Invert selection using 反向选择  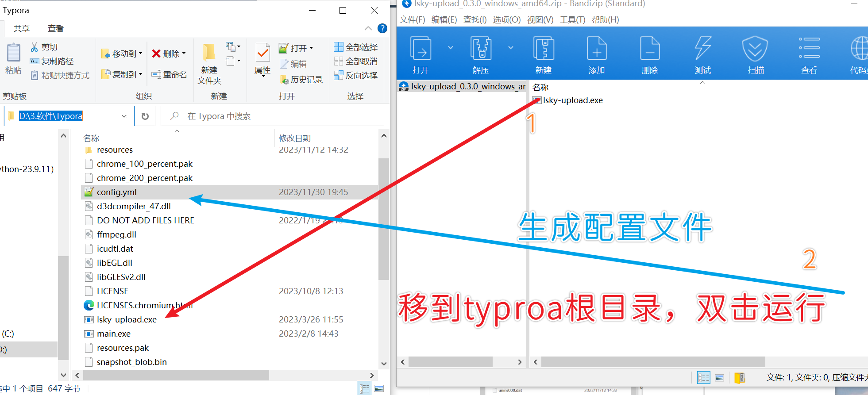[x=356, y=75]
